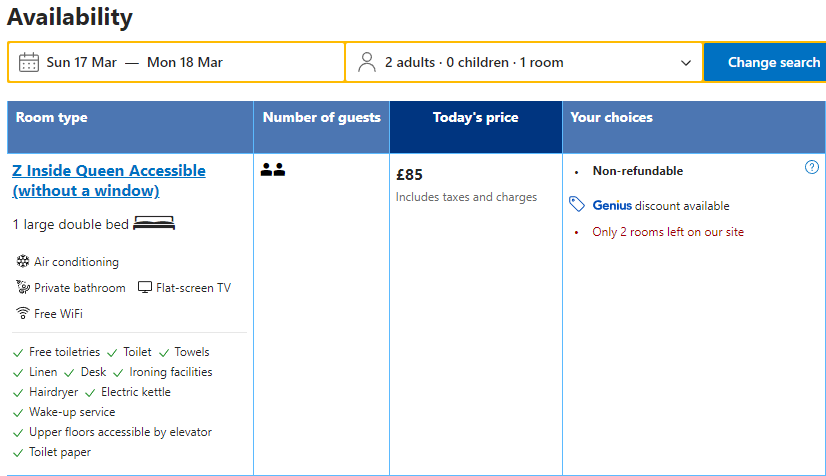Click the flat-screen TV icon
The image size is (826, 476).
coord(145,288)
